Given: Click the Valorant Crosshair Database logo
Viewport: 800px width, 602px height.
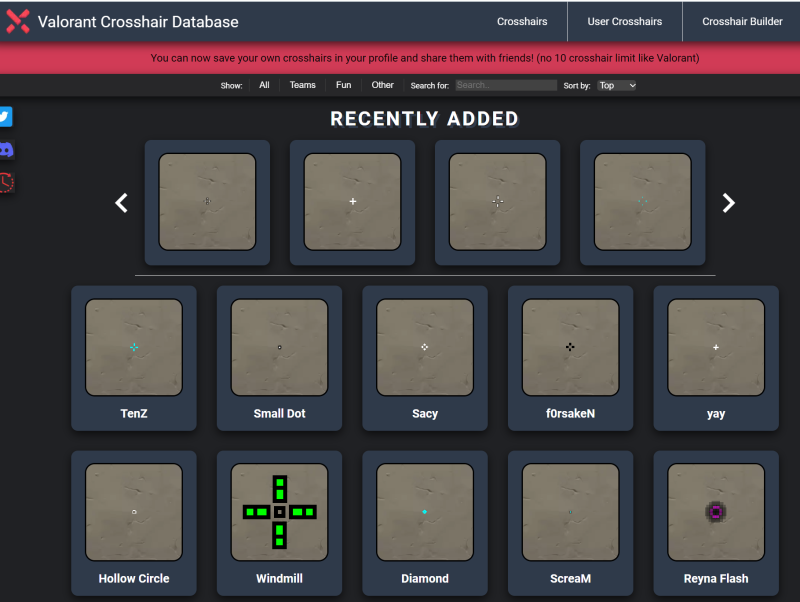Looking at the screenshot, I should coord(18,21).
